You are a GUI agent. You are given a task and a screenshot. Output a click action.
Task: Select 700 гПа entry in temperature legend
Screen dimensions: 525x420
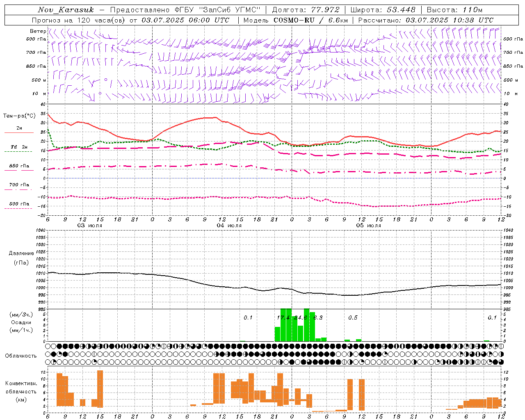pyautogui.click(x=19, y=185)
